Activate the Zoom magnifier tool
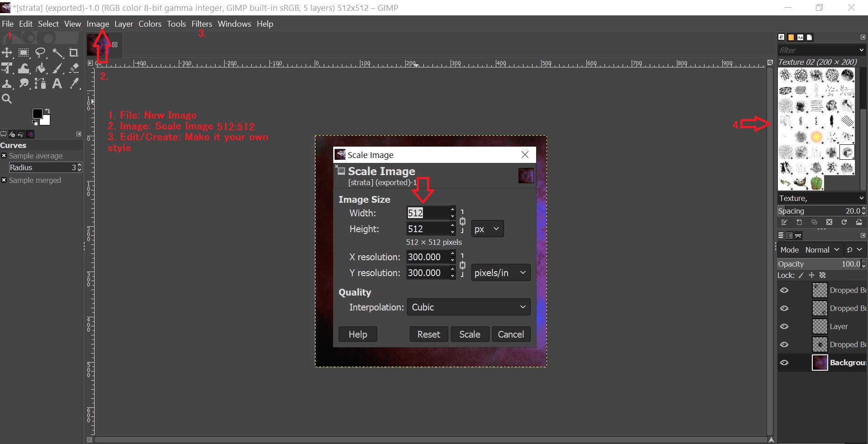The width and height of the screenshot is (868, 444). coord(7,99)
